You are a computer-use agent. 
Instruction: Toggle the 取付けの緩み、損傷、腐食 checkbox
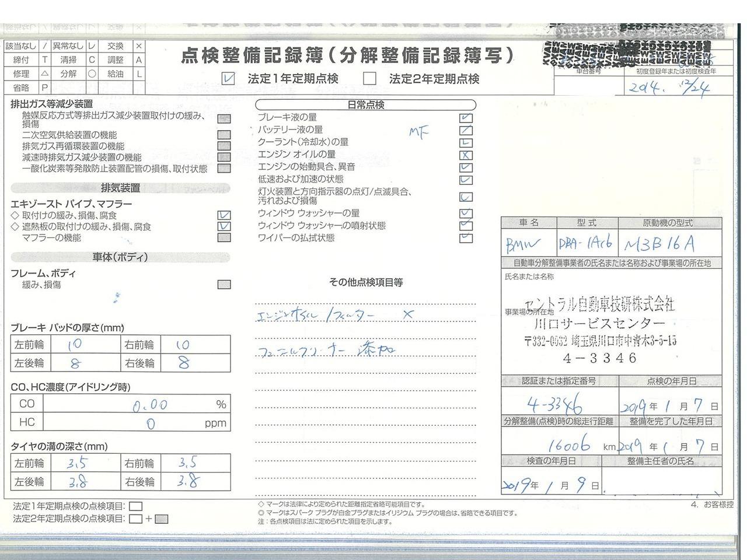(224, 215)
